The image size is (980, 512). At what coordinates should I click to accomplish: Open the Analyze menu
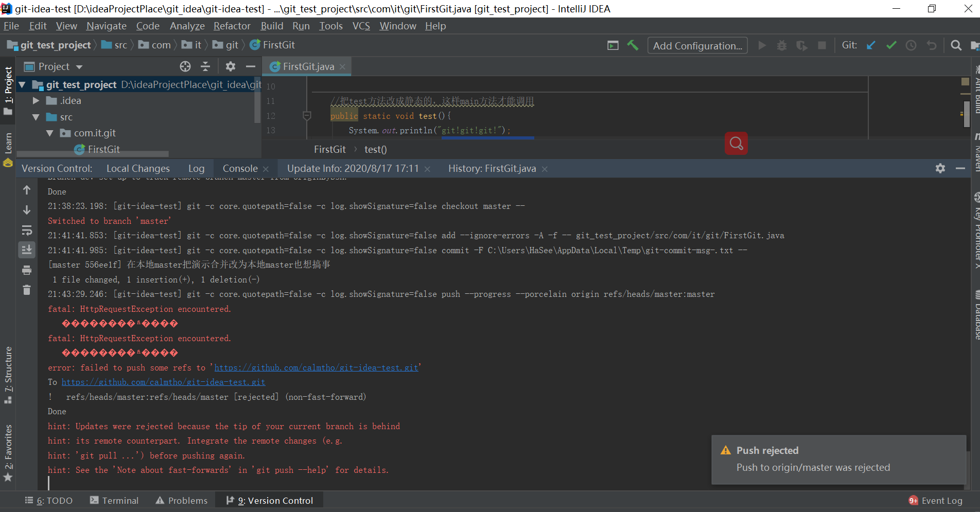tap(187, 26)
